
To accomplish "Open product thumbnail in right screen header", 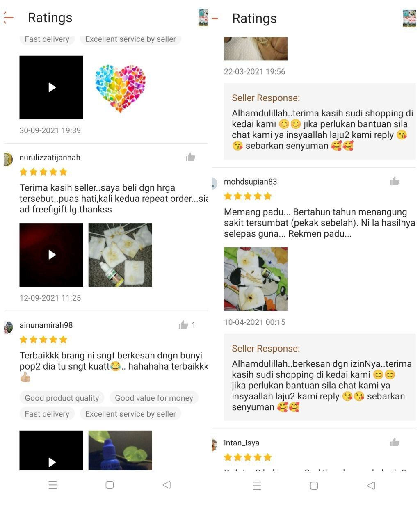I will (409, 18).
